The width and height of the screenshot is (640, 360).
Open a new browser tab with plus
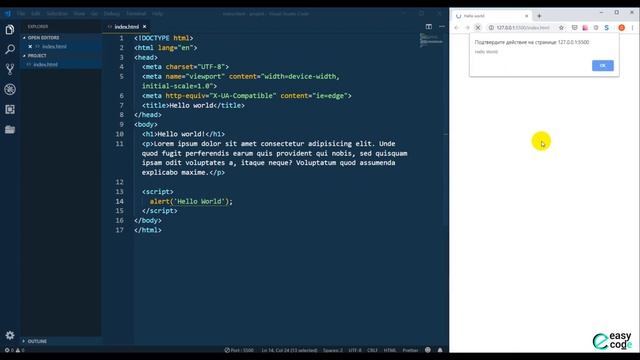point(539,16)
